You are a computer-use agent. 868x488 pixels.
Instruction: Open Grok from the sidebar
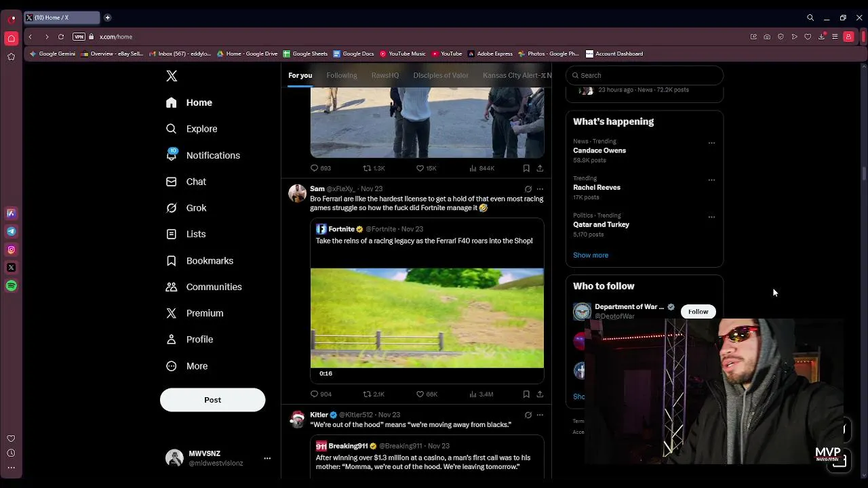click(x=186, y=208)
